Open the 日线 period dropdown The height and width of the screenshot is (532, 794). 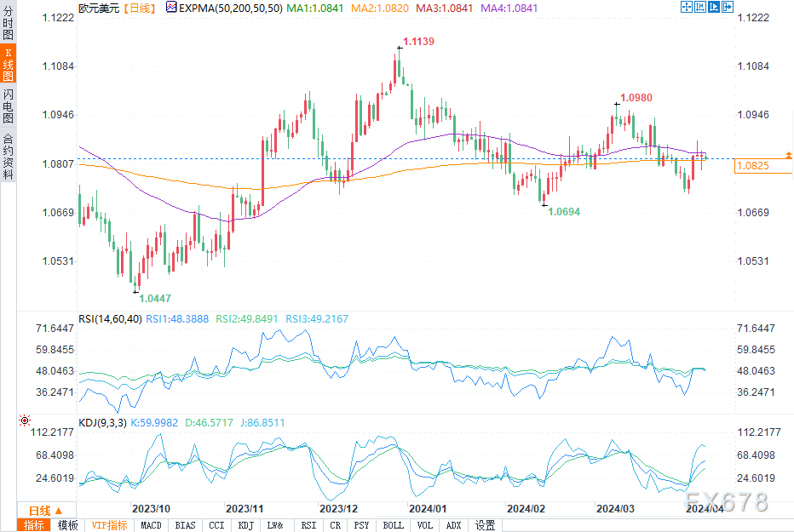click(x=46, y=510)
